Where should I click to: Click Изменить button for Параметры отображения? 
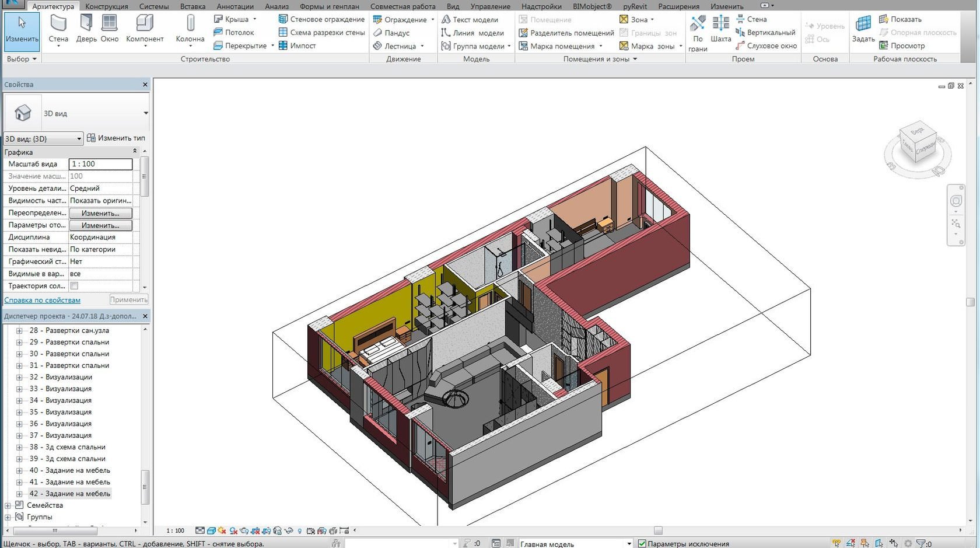point(100,225)
